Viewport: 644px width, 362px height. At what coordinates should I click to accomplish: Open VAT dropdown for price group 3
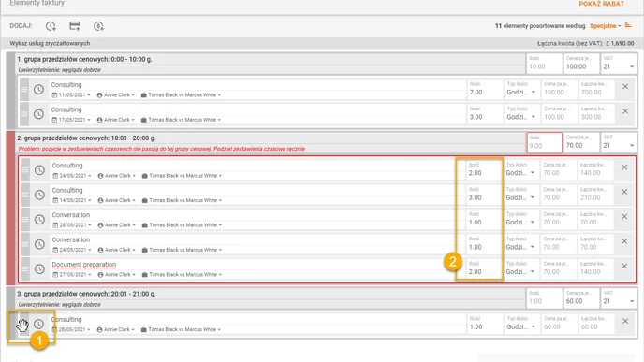619,298
